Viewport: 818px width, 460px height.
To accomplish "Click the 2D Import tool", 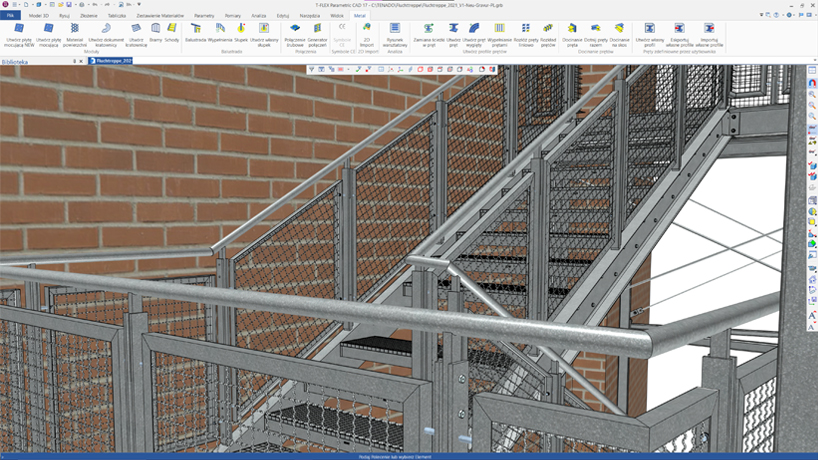I will click(367, 35).
